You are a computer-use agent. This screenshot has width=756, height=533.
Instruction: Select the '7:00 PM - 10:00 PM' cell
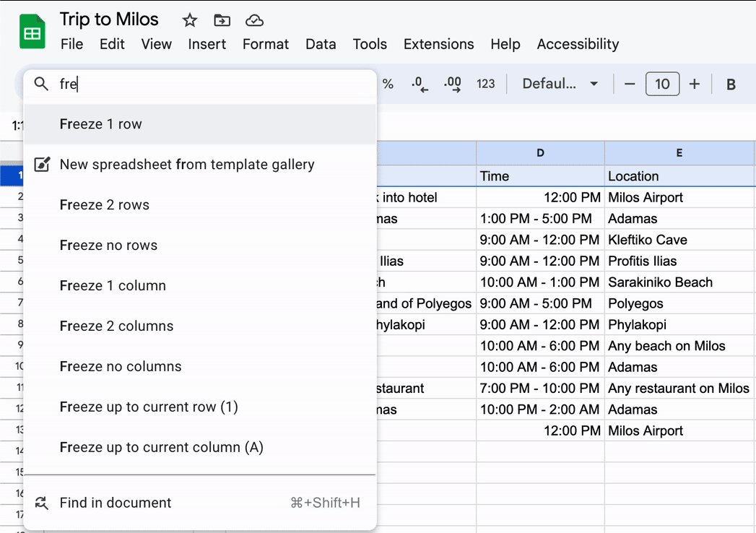540,389
